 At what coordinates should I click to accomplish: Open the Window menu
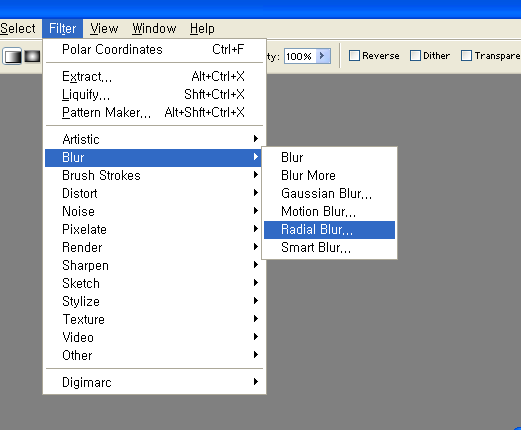point(154,29)
